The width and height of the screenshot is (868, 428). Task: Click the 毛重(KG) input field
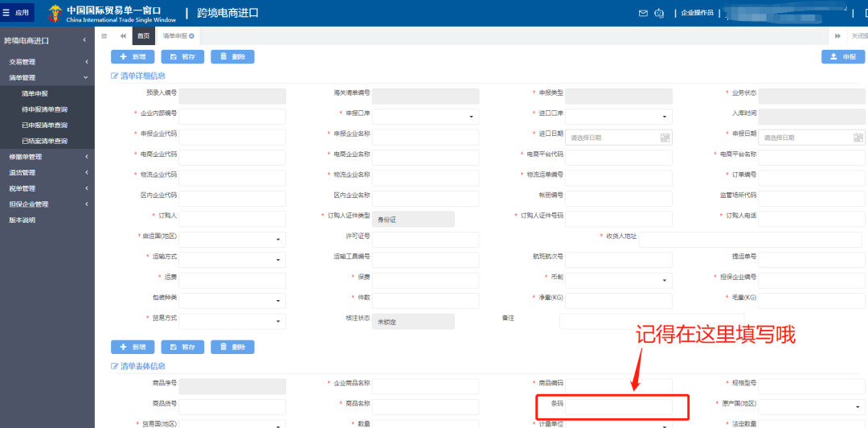click(812, 301)
